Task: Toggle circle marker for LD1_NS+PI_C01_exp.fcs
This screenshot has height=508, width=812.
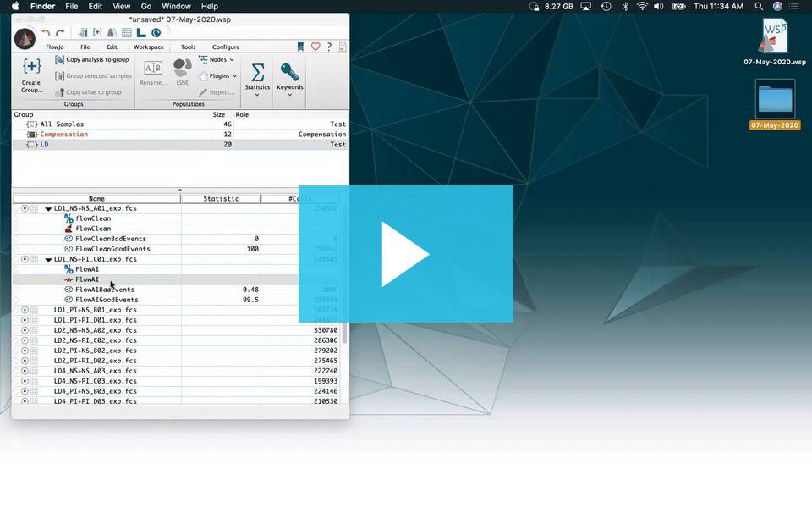Action: point(25,259)
